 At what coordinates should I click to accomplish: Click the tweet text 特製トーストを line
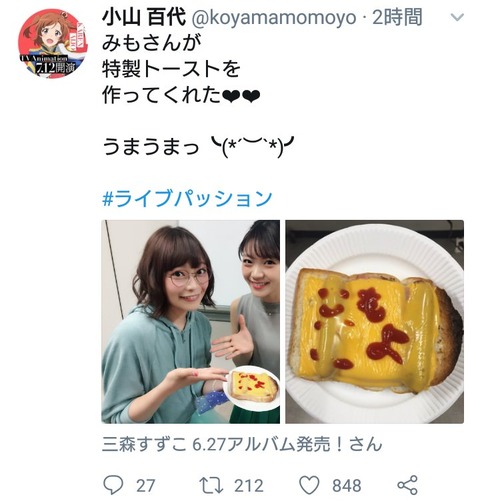[x=171, y=69]
